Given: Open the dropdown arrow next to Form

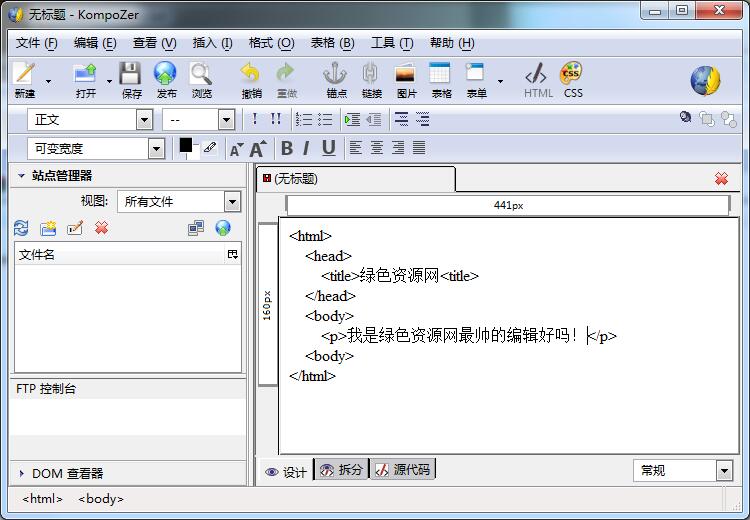Looking at the screenshot, I should pos(500,81).
